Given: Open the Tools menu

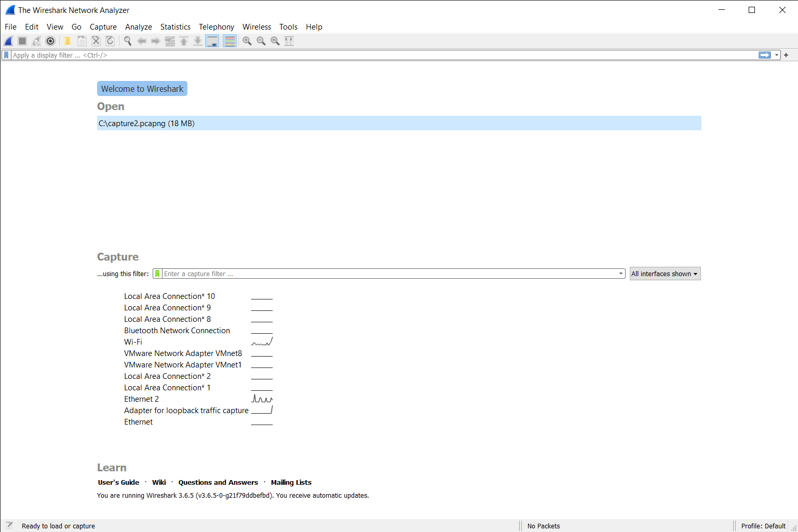Looking at the screenshot, I should coord(289,27).
